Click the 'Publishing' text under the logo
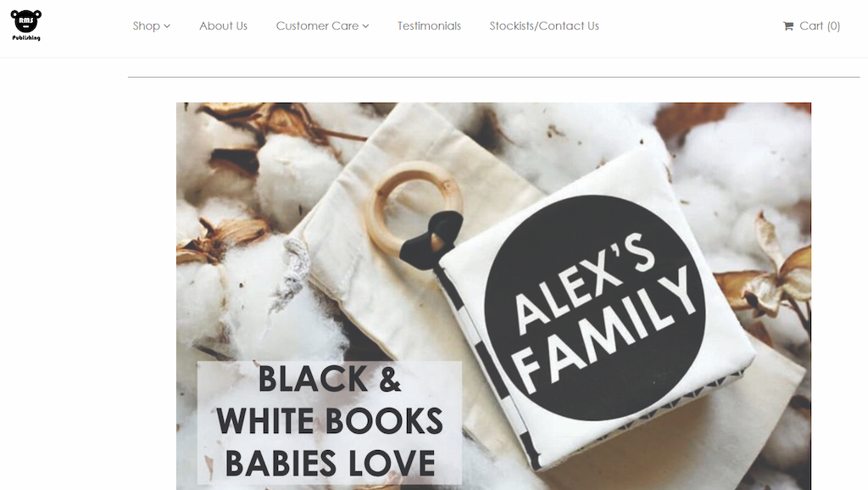 pos(26,37)
